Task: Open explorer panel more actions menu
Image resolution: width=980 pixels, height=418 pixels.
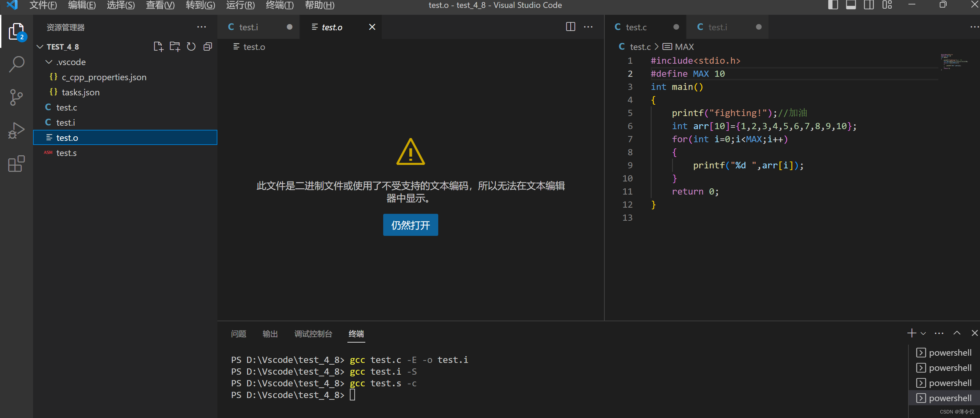Action: point(201,27)
